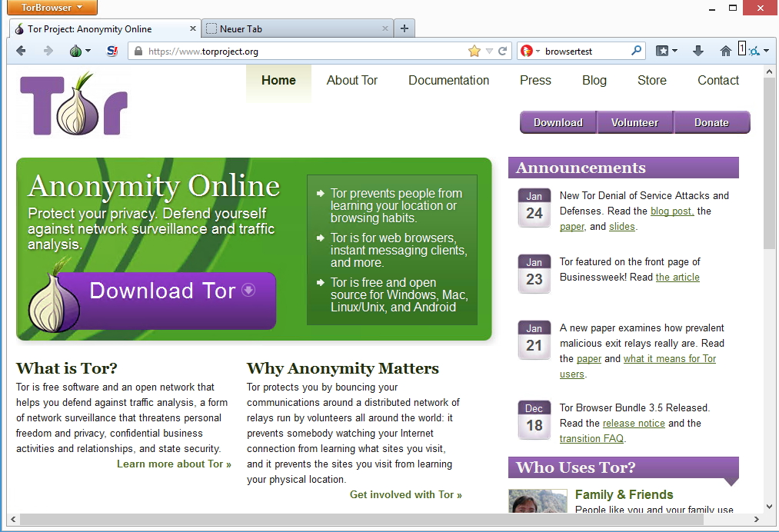This screenshot has width=779, height=532.
Task: Click the DuckDuckGo search engine icon
Action: [526, 51]
